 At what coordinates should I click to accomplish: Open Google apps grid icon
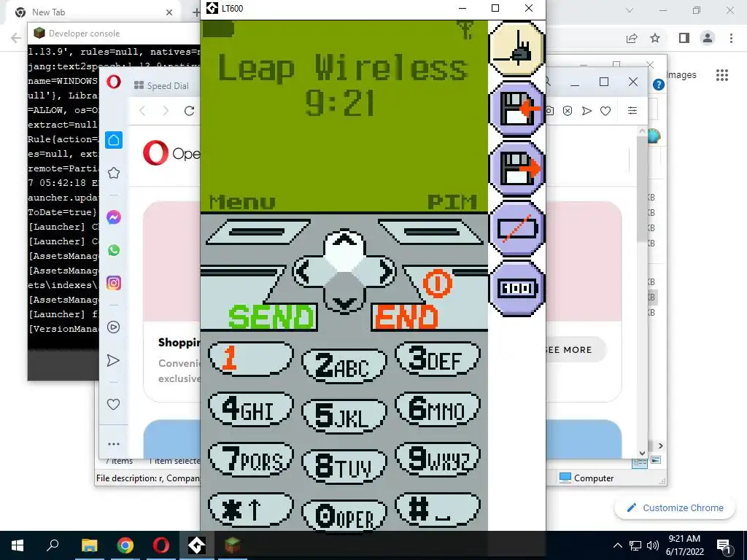coord(722,75)
